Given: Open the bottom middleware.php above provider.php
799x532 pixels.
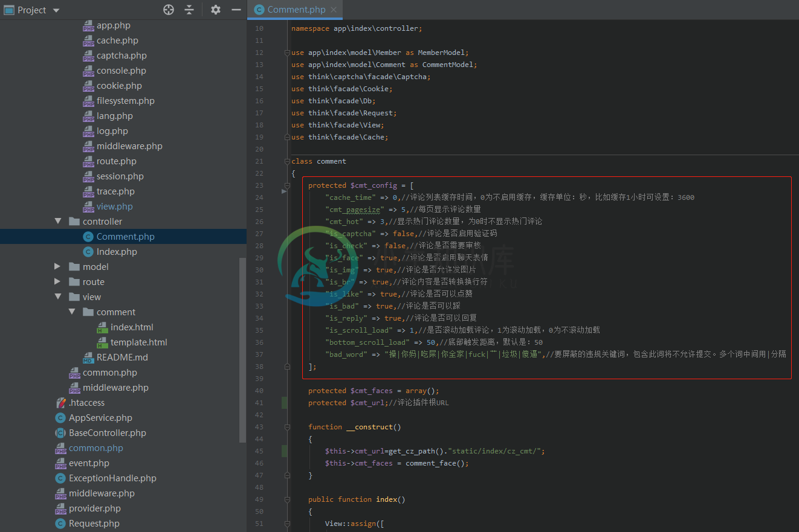Looking at the screenshot, I should pyautogui.click(x=102, y=493).
